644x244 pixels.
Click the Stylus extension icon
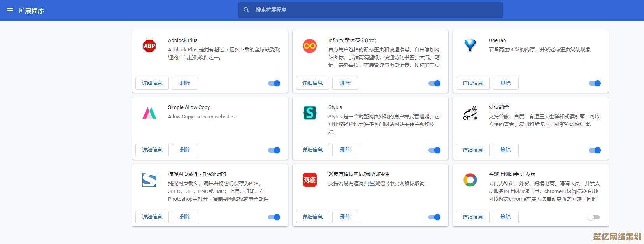(x=310, y=113)
